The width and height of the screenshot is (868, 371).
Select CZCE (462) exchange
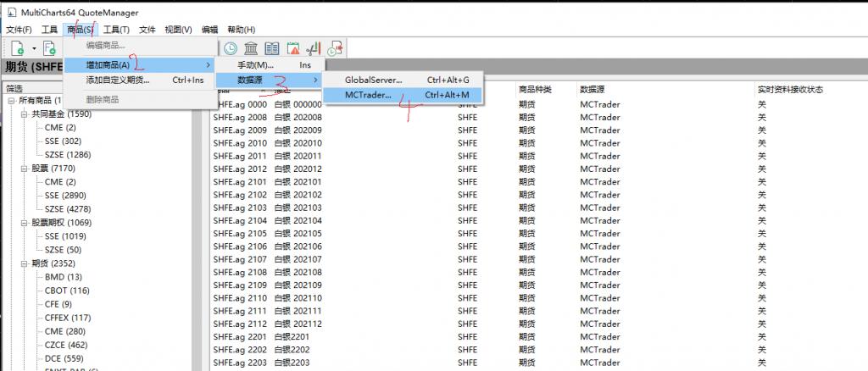[66, 345]
